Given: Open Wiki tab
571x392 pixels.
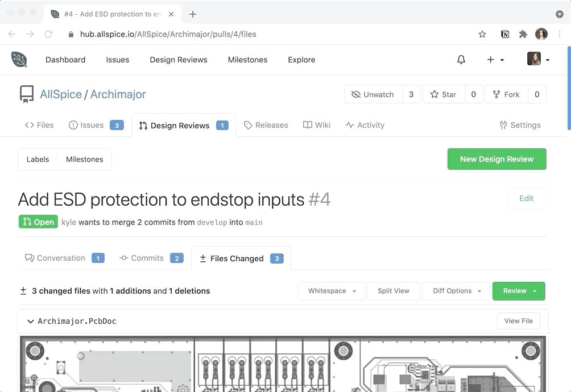Looking at the screenshot, I should pyautogui.click(x=317, y=125).
